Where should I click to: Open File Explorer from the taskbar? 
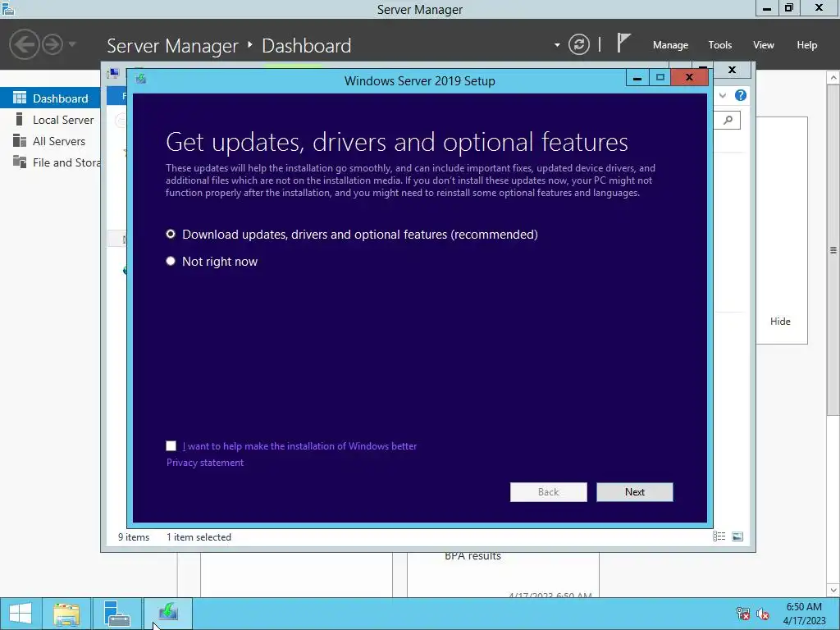[66, 614]
